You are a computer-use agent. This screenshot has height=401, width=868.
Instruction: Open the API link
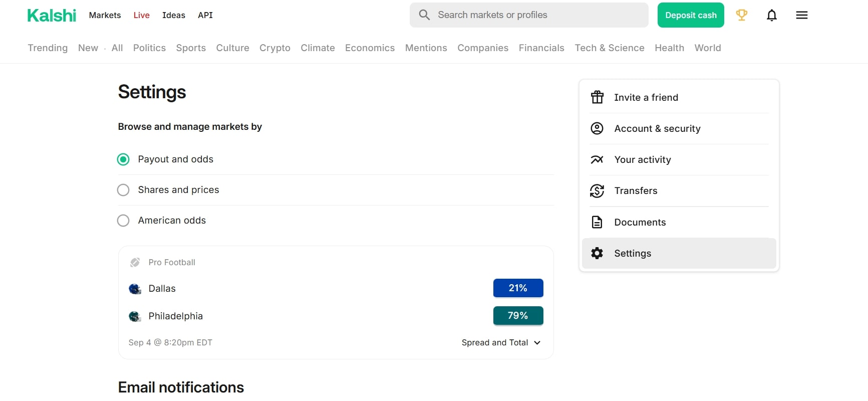pos(205,15)
